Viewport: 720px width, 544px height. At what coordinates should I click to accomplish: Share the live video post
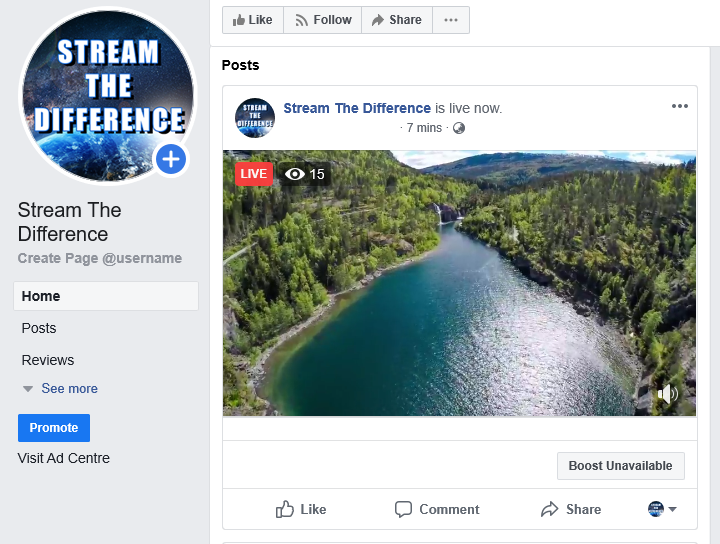571,509
